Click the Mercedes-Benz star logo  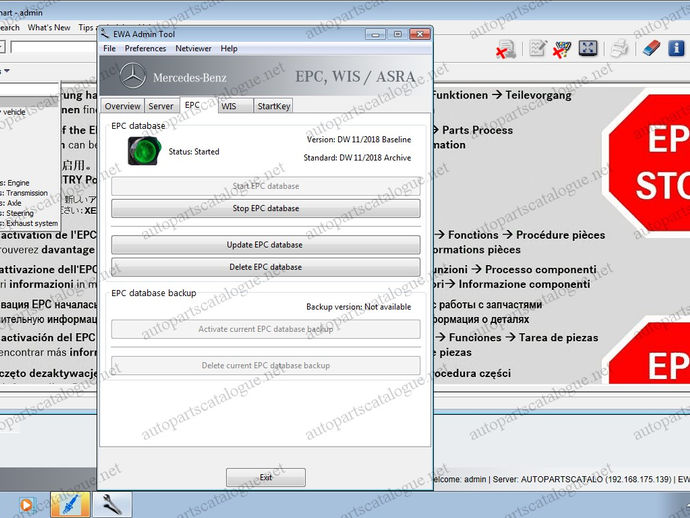[x=133, y=75]
